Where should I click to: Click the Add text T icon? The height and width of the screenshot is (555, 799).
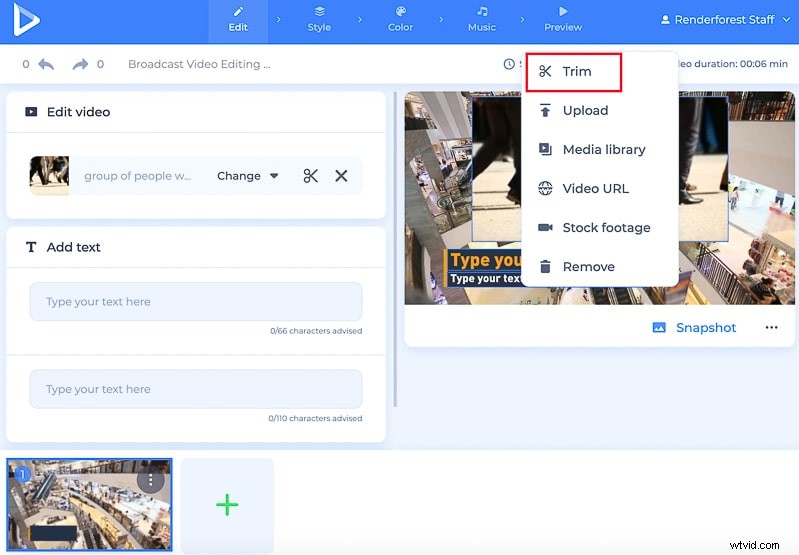(x=31, y=247)
